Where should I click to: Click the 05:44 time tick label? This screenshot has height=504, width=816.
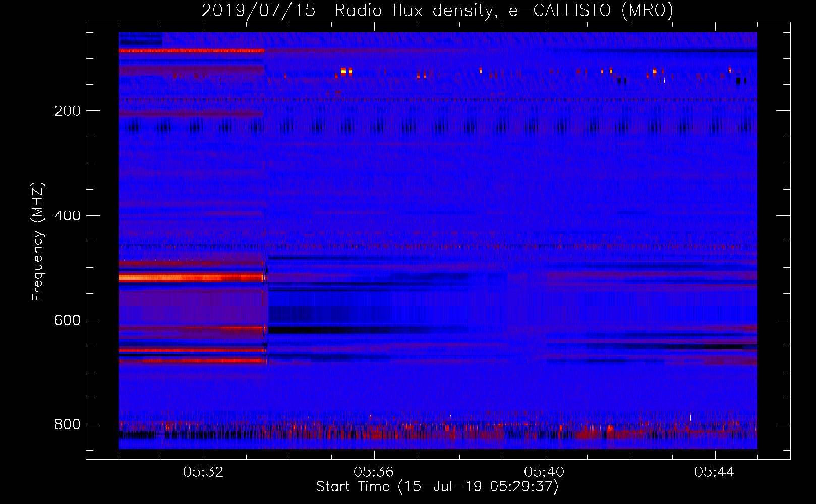pyautogui.click(x=715, y=472)
